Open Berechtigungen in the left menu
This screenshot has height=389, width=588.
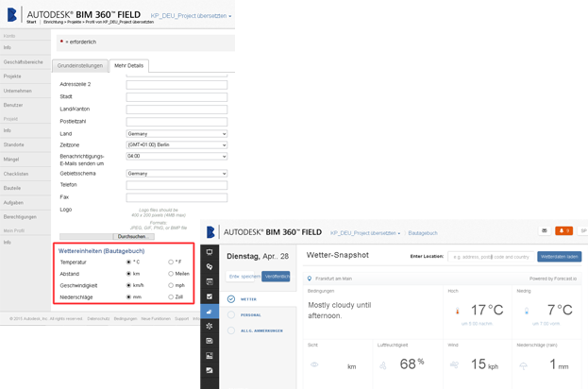tap(20, 217)
